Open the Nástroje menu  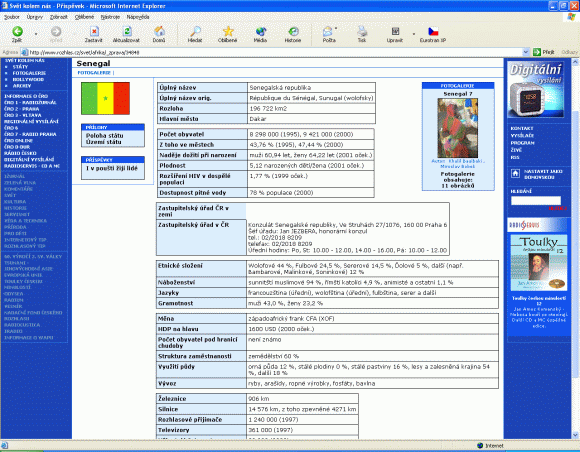tap(110, 17)
